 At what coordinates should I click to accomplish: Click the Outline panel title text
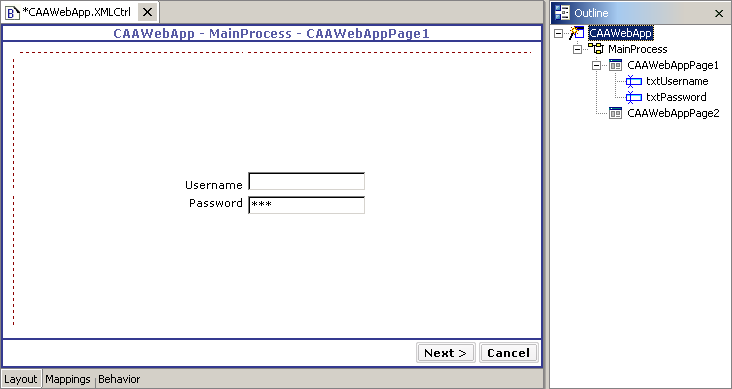point(591,13)
